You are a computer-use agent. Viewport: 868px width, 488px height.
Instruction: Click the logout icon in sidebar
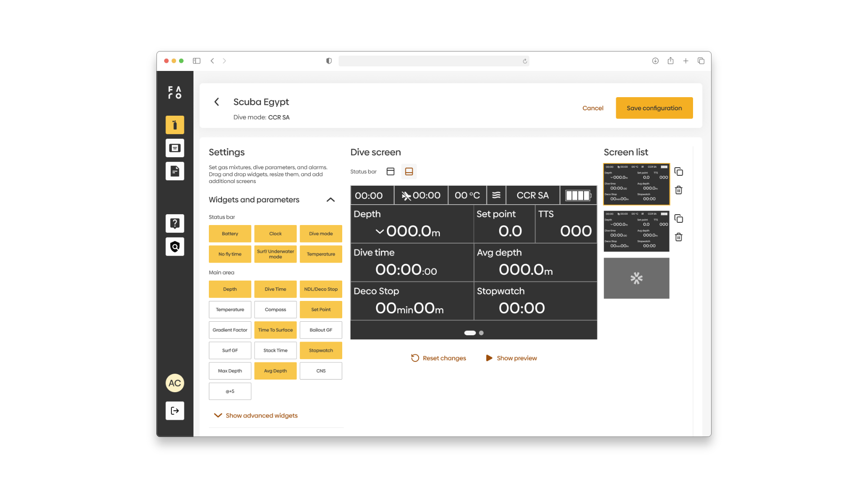175,411
